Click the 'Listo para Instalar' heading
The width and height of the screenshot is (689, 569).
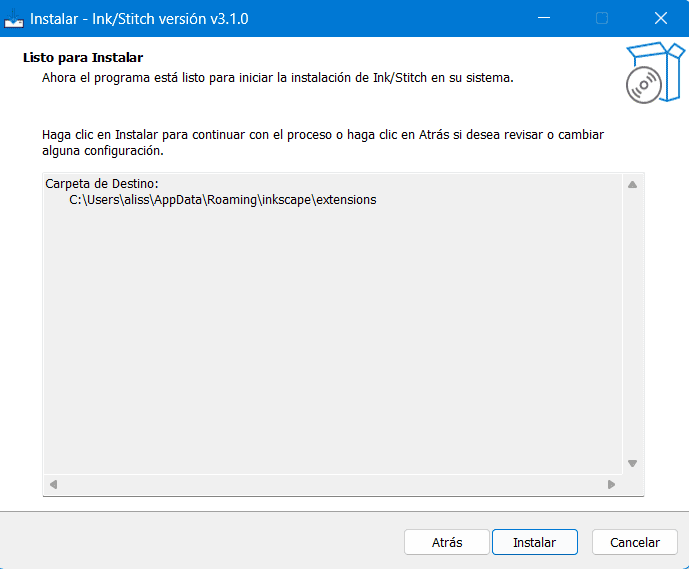click(83, 58)
